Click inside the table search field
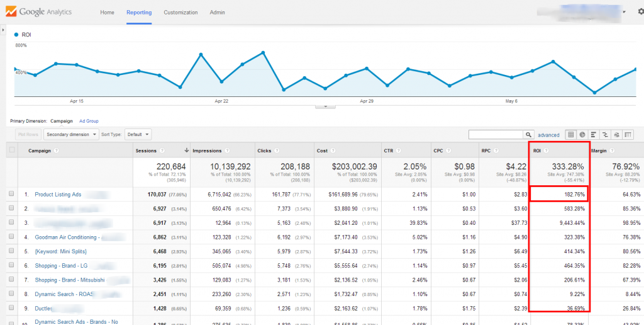Image resolution: width=644 pixels, height=325 pixels. (496, 135)
